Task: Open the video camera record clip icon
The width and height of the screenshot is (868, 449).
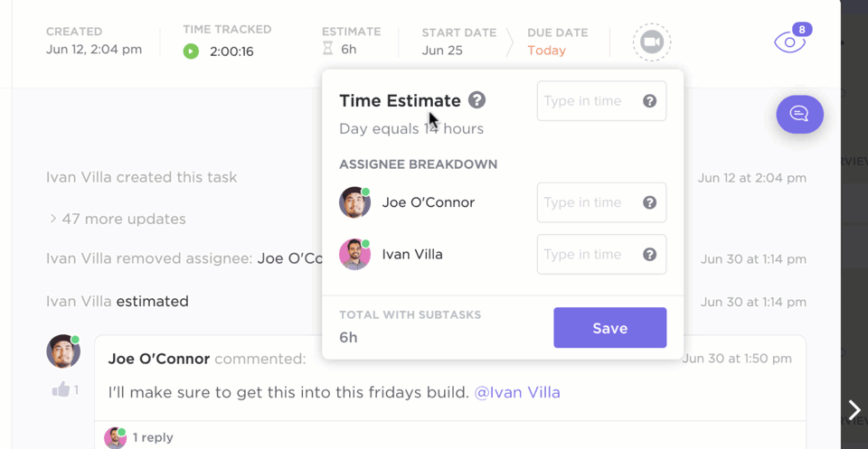Action: [652, 42]
